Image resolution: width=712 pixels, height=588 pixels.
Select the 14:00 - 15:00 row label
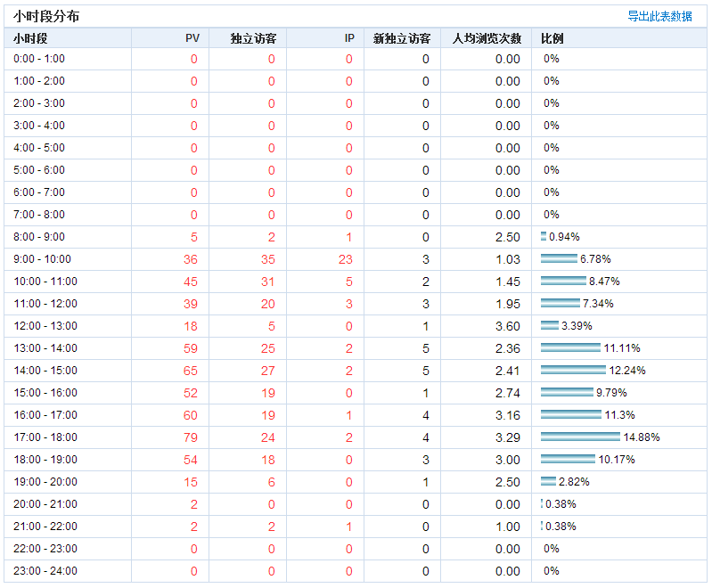coord(45,370)
